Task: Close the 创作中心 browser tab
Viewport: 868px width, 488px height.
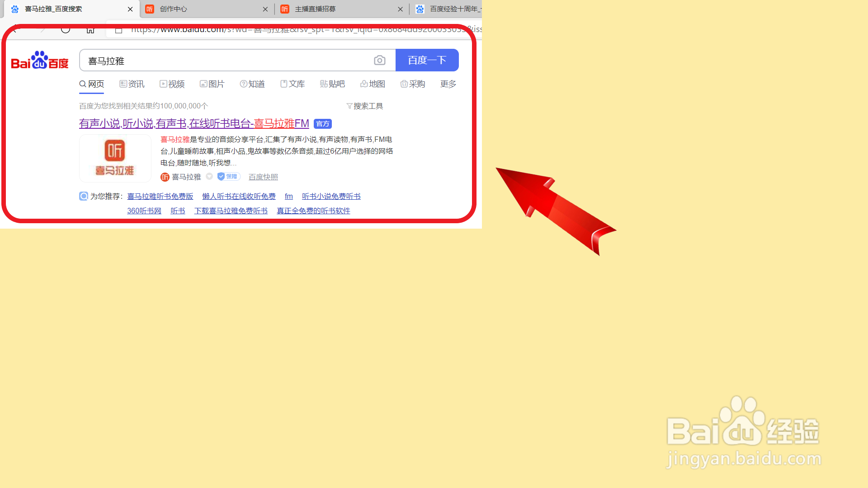Action: coord(265,9)
